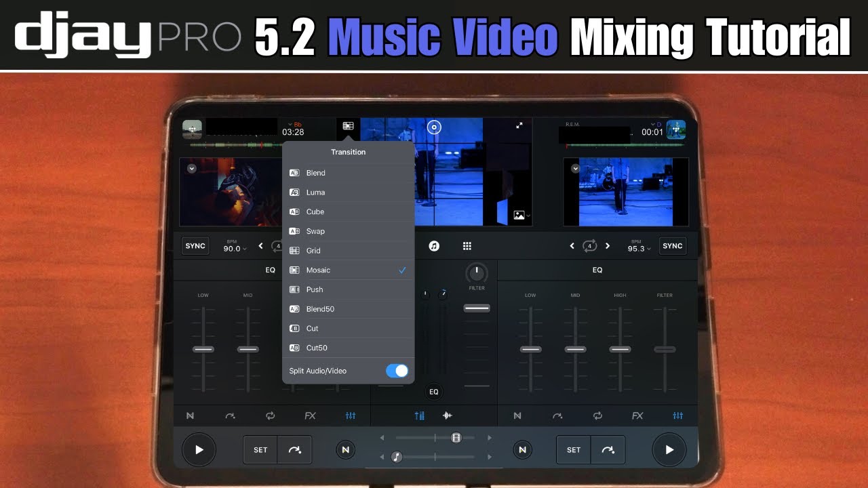Open right deck FX tab

(637, 415)
